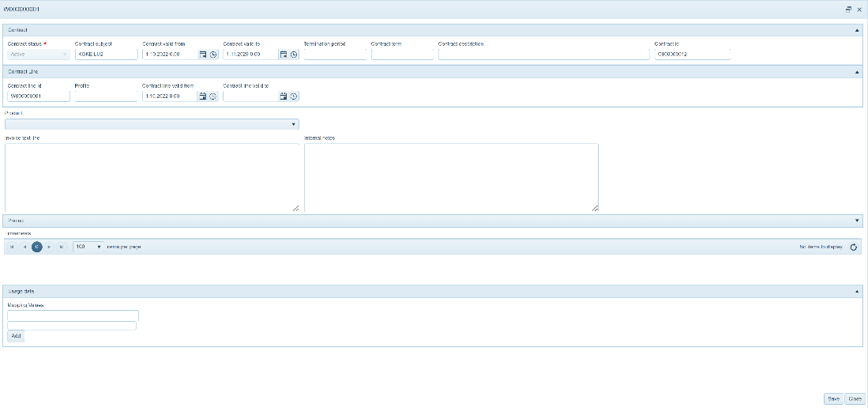
Task: Open the Product dropdown list
Action: tap(294, 124)
